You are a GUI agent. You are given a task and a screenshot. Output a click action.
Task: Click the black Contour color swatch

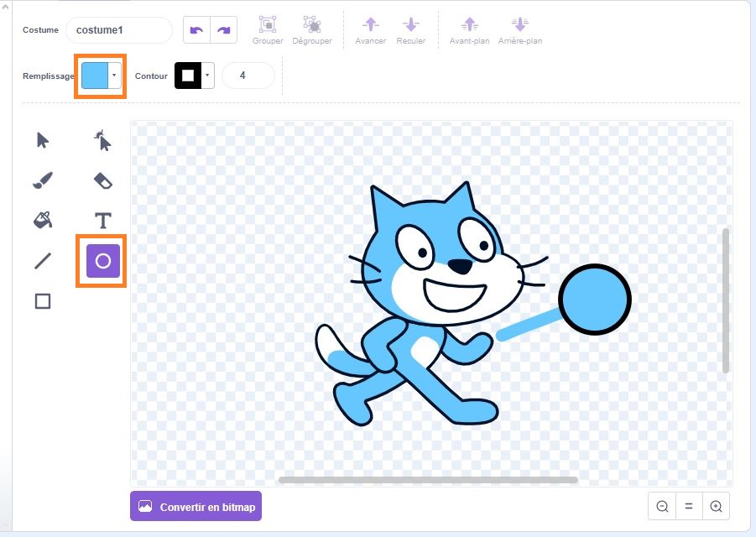click(x=188, y=76)
